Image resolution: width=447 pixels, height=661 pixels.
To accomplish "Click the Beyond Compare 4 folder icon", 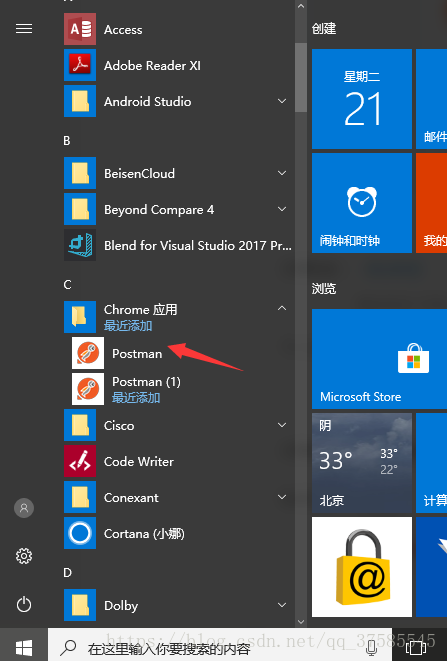I will coord(80,209).
